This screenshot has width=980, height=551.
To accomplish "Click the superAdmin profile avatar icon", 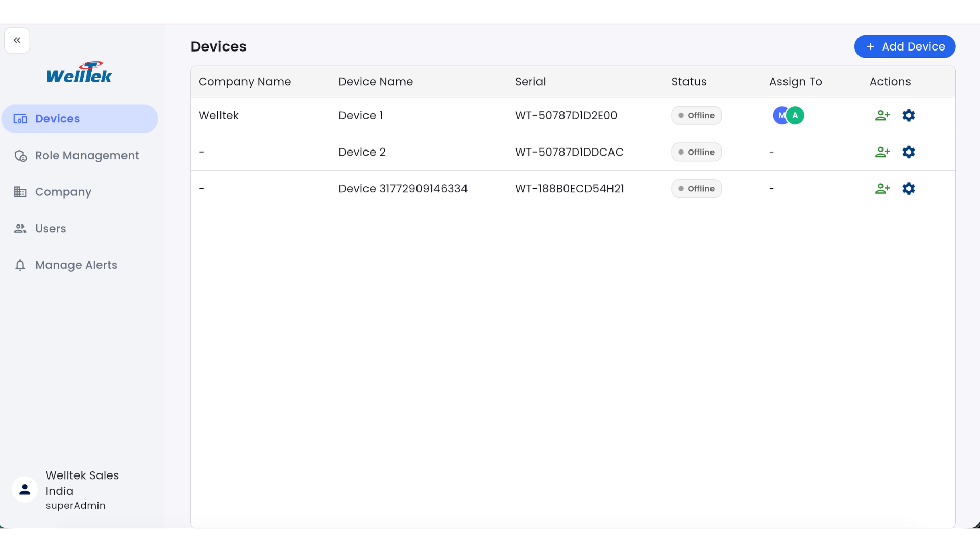I will (x=24, y=490).
